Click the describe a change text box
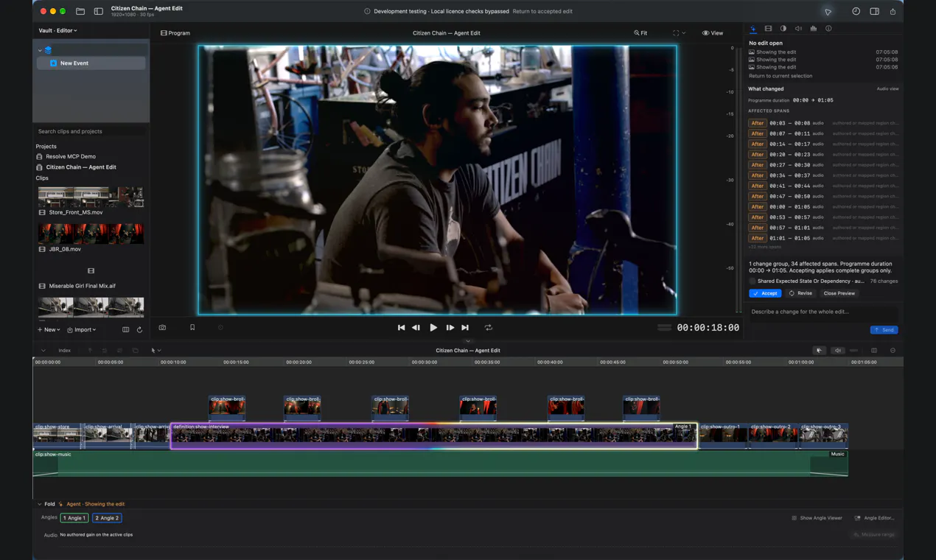Image resolution: width=936 pixels, height=560 pixels. pos(823,312)
